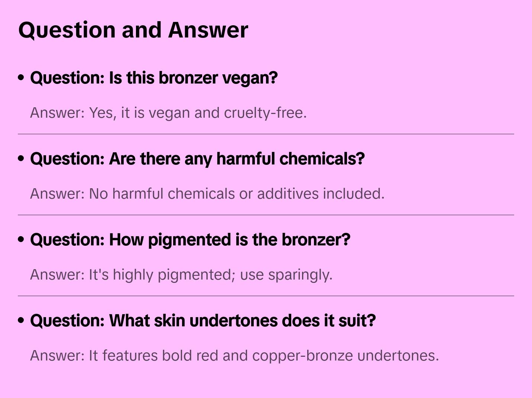This screenshot has width=532, height=398.
Task: Click the skin undertones question
Action: [x=203, y=321]
